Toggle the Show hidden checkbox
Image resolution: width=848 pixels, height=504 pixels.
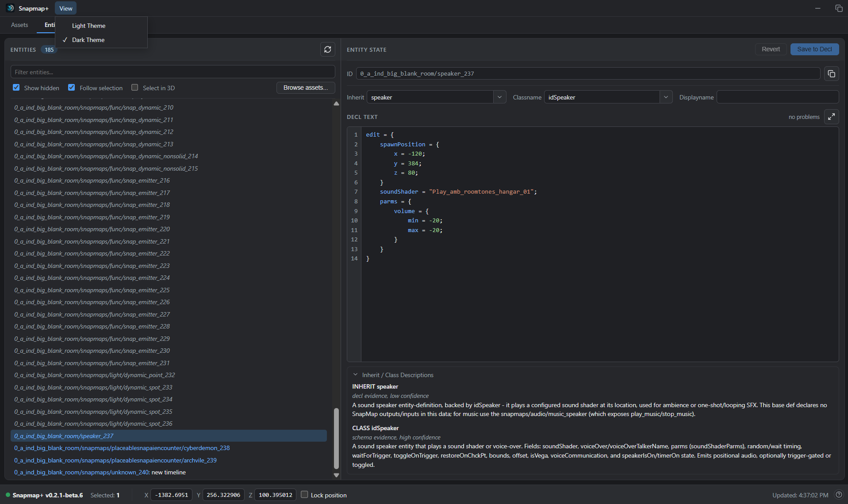tap(16, 88)
